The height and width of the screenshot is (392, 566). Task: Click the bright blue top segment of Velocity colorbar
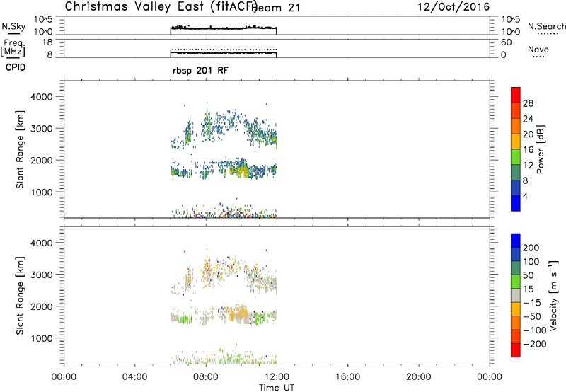pyautogui.click(x=516, y=241)
